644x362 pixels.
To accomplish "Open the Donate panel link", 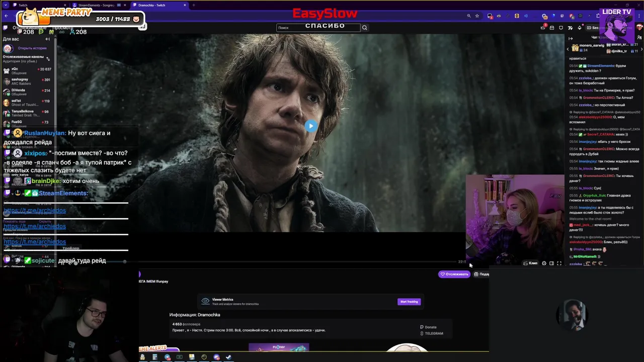I will pos(429,327).
